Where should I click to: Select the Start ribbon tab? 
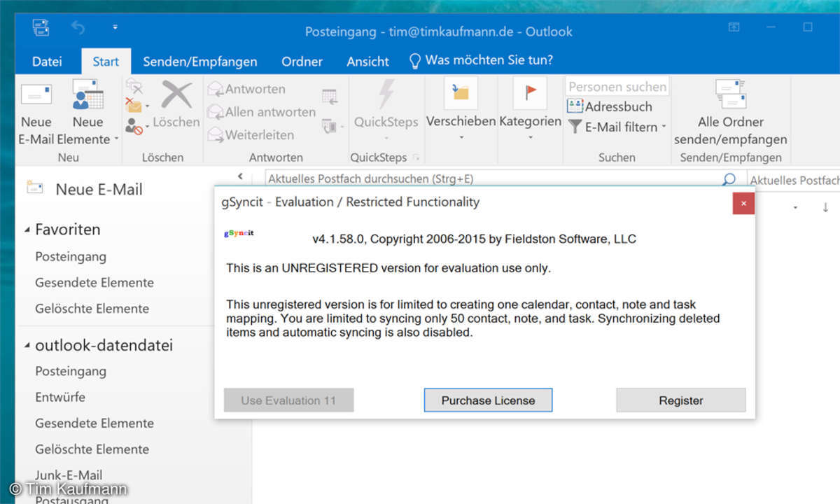[106, 62]
